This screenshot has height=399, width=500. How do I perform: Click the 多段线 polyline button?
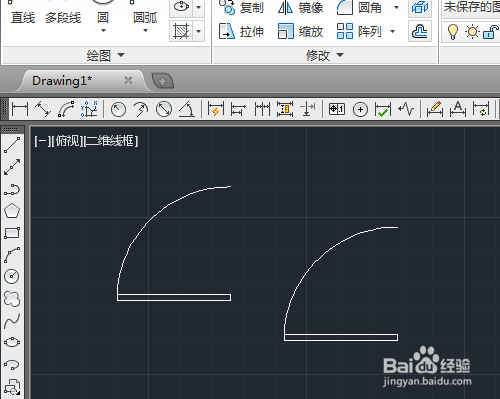click(x=63, y=18)
